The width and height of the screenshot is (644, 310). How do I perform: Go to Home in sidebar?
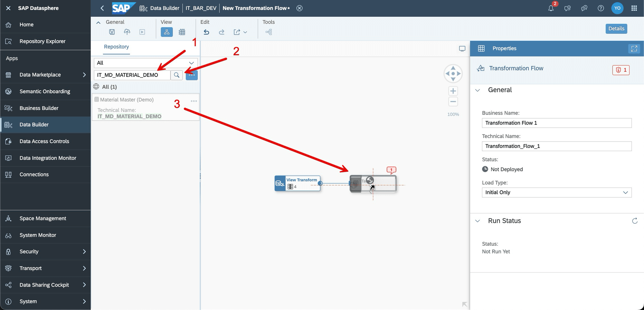pyautogui.click(x=45, y=25)
